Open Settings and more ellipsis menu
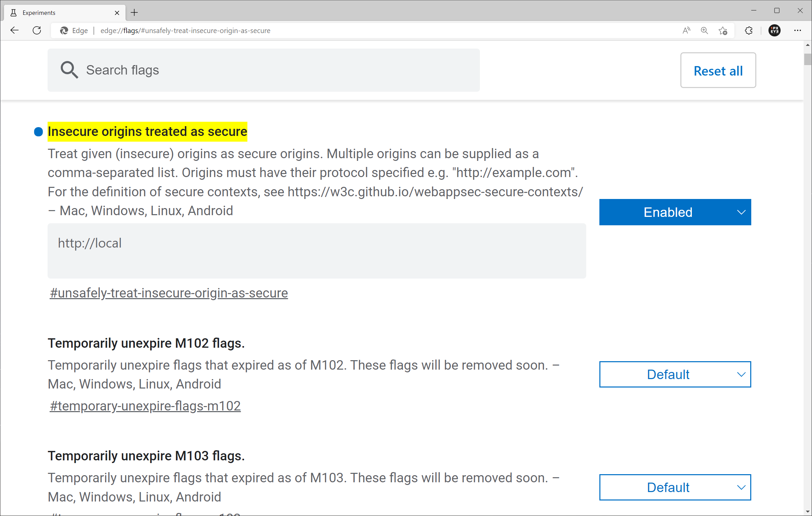Screen dimensions: 812x516 (x=797, y=30)
